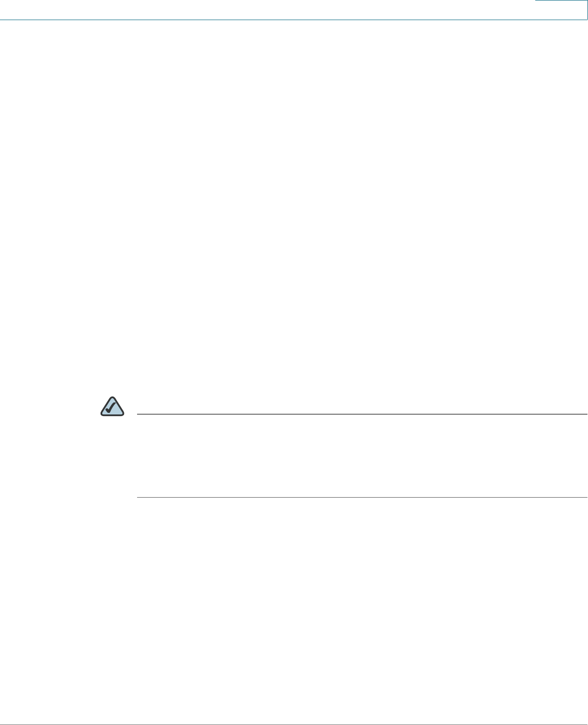The image size is (588, 725).
Task: Click the empty chapter box in header corner
Action: tap(561, 10)
